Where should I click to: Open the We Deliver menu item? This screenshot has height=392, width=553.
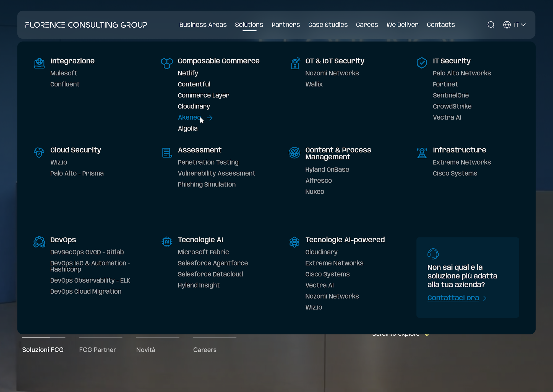tap(402, 25)
